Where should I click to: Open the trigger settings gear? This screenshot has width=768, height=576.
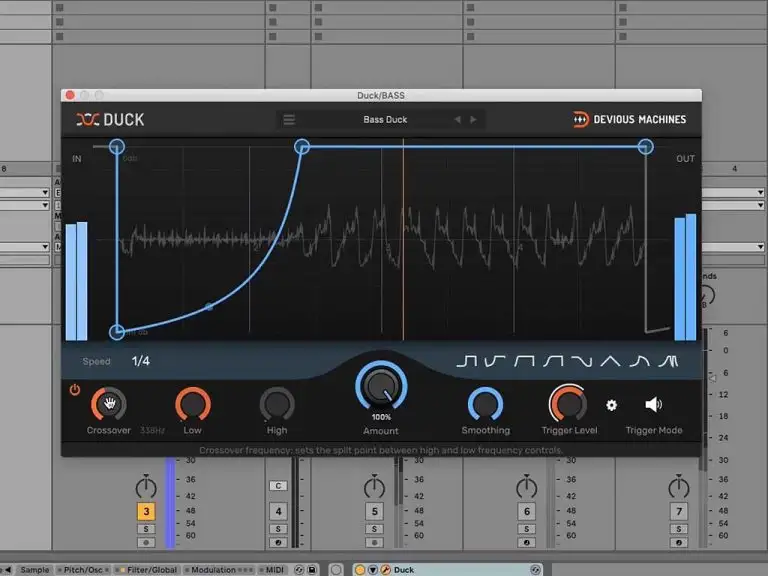tap(611, 405)
